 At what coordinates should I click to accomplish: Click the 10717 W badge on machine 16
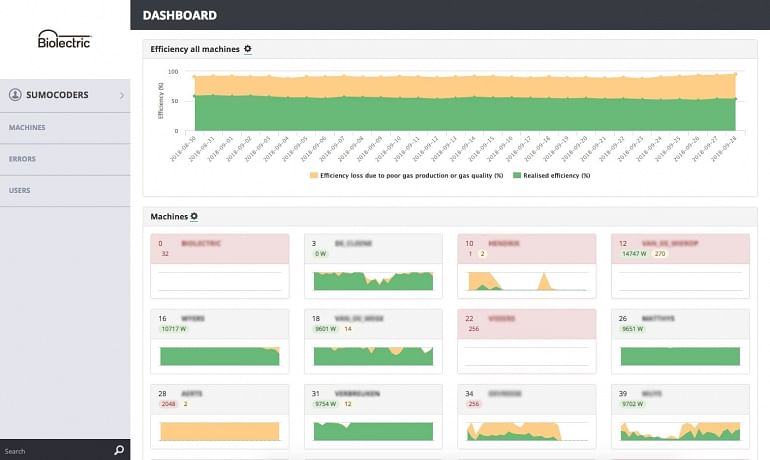tap(174, 329)
